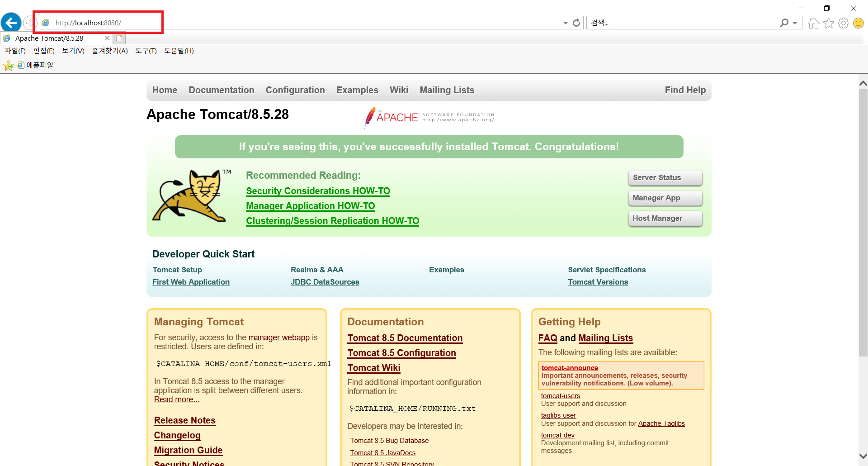The image size is (868, 466).
Task: Open Tomcat Versions link
Action: pyautogui.click(x=598, y=282)
